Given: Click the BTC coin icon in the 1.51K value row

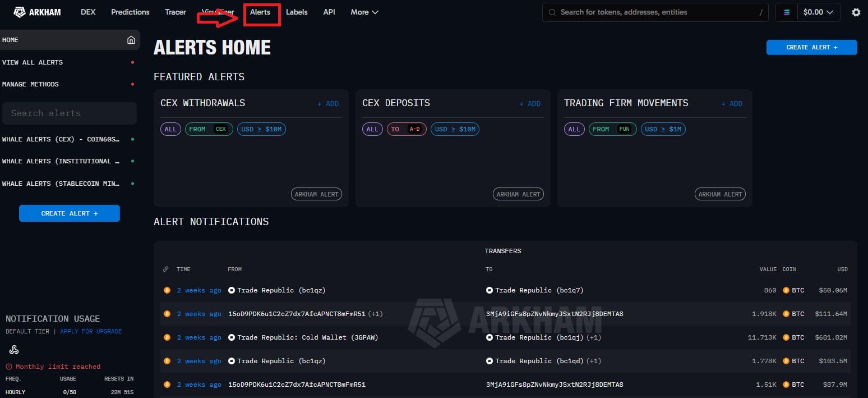Looking at the screenshot, I should coord(786,385).
